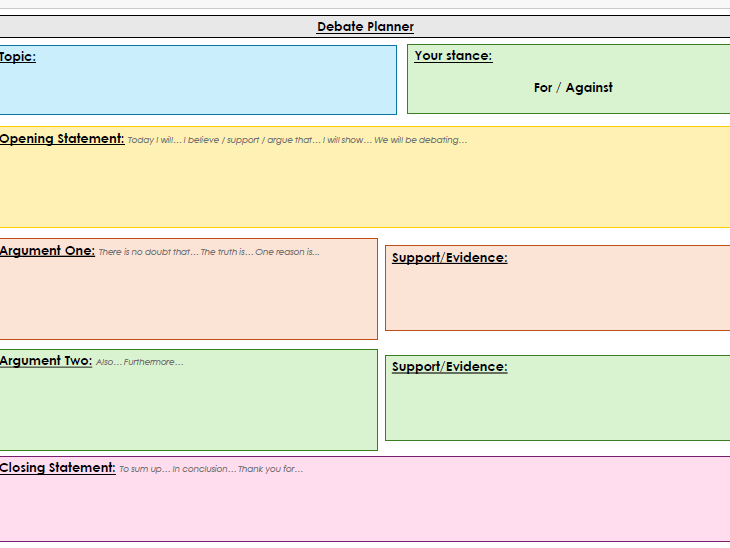Click the "Also… Furthermore…" hint text
The width and height of the screenshot is (730, 548).
[139, 362]
